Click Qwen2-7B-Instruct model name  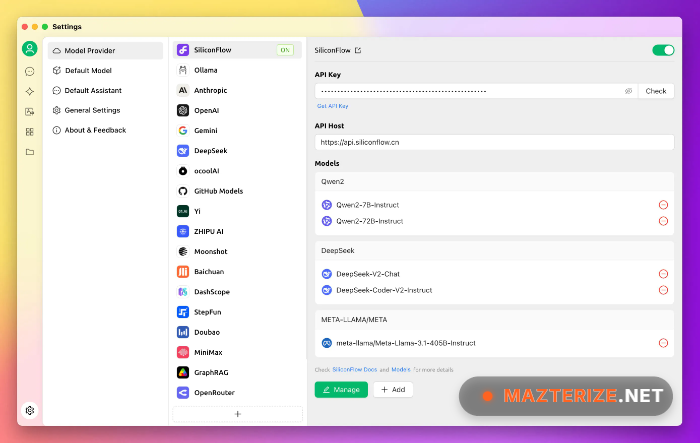point(367,205)
